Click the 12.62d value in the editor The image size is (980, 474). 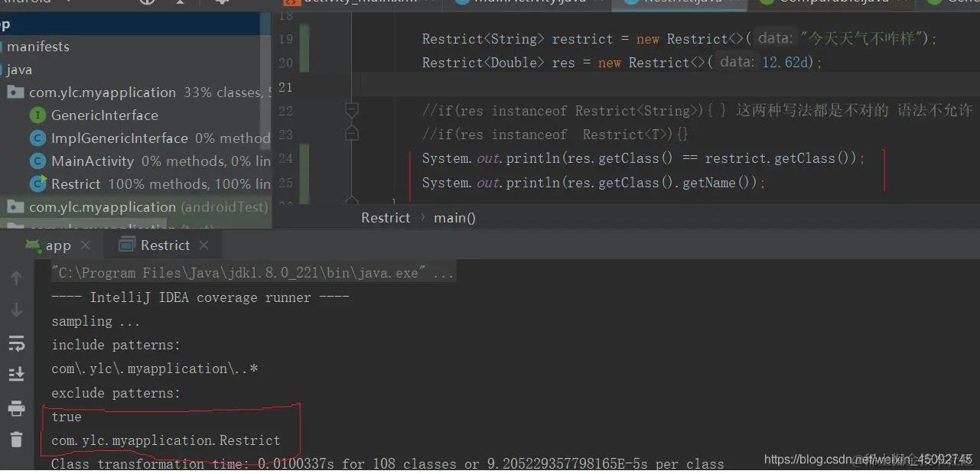pyautogui.click(x=786, y=62)
